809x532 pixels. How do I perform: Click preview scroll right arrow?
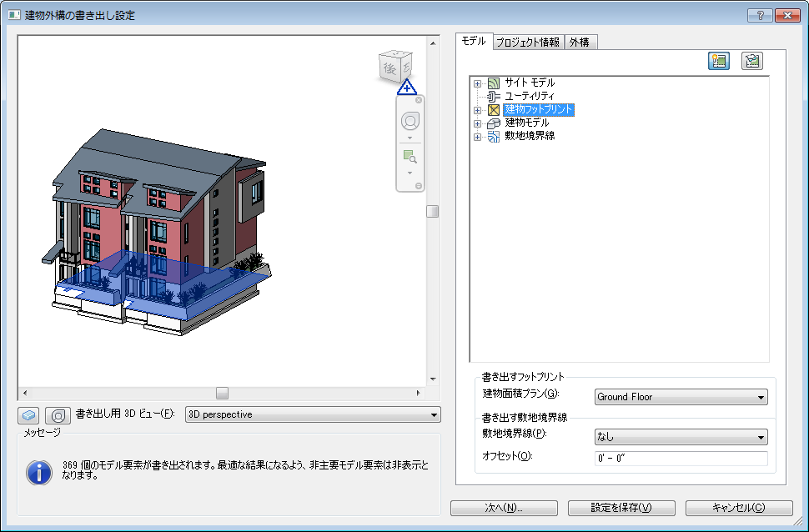click(x=419, y=394)
